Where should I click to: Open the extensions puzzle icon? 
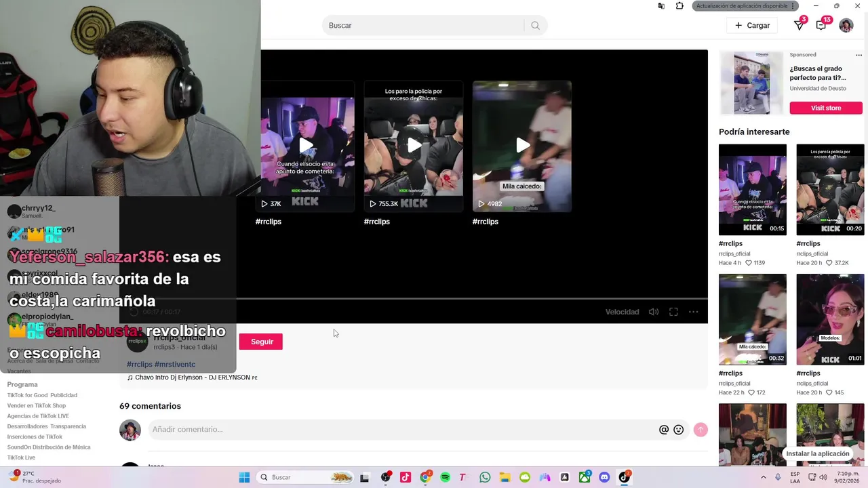click(679, 6)
